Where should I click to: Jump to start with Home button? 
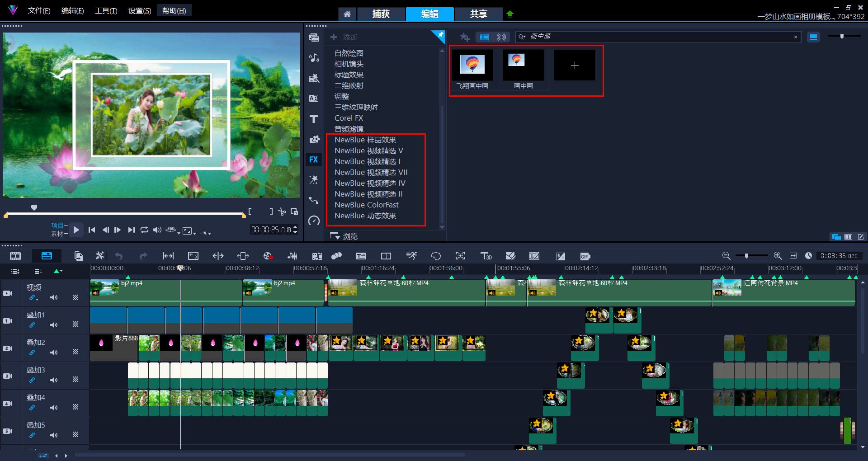tap(92, 230)
